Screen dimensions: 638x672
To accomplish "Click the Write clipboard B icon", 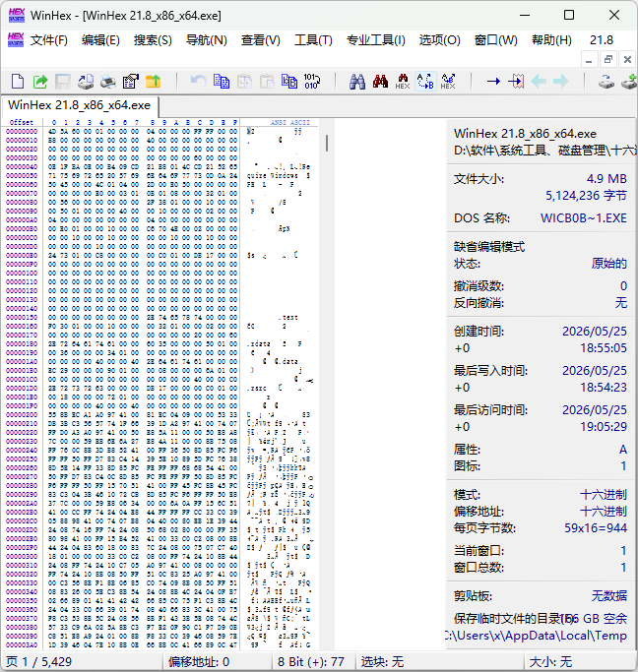I will point(289,81).
